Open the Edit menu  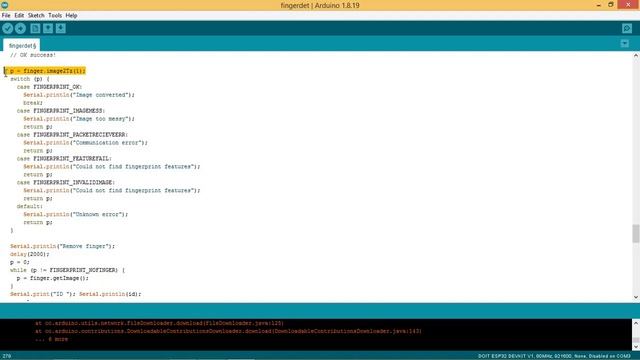coord(19,16)
